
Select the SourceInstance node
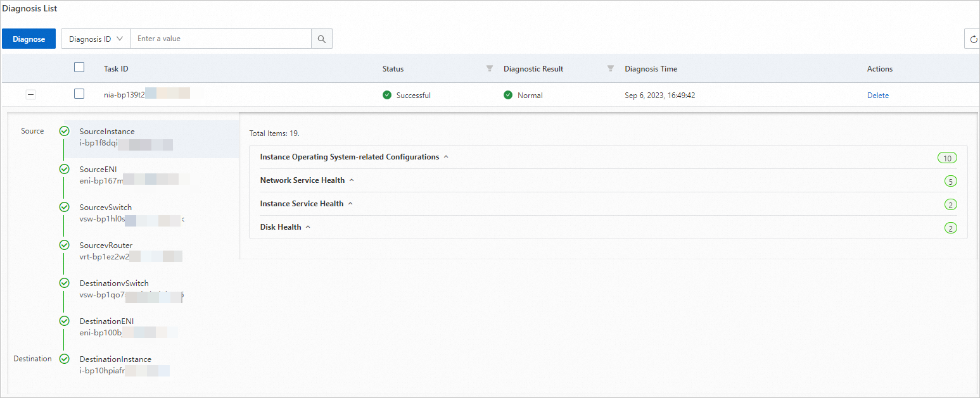click(151, 138)
